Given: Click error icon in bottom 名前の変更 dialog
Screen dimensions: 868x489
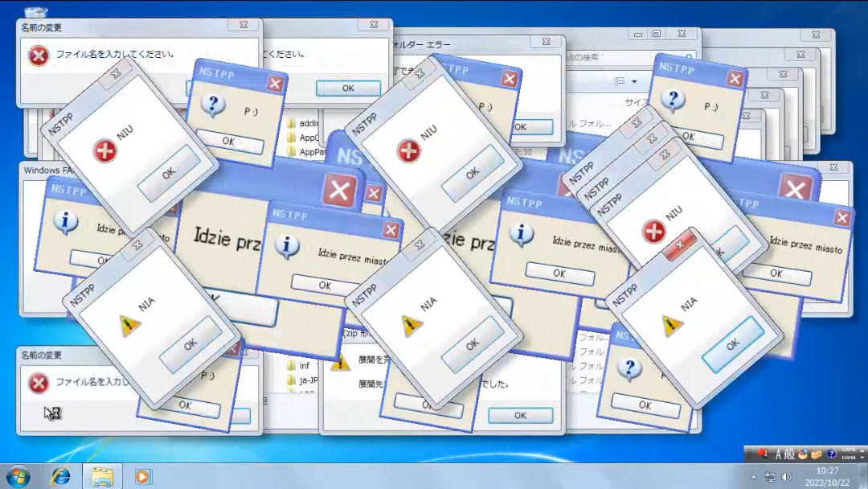Looking at the screenshot, I should pos(39,383).
